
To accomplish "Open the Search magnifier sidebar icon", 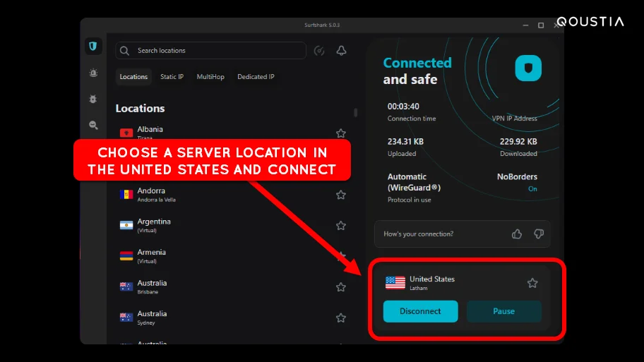I will (x=93, y=125).
